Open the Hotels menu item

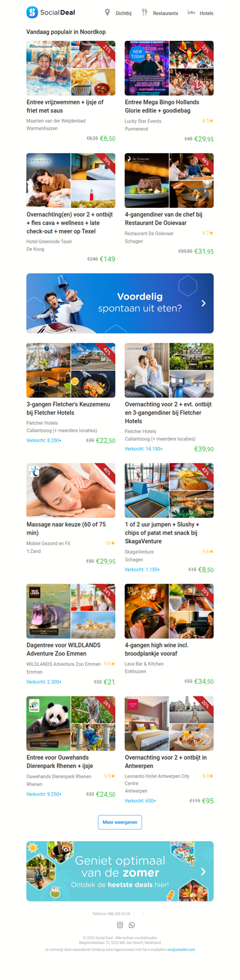(x=206, y=13)
